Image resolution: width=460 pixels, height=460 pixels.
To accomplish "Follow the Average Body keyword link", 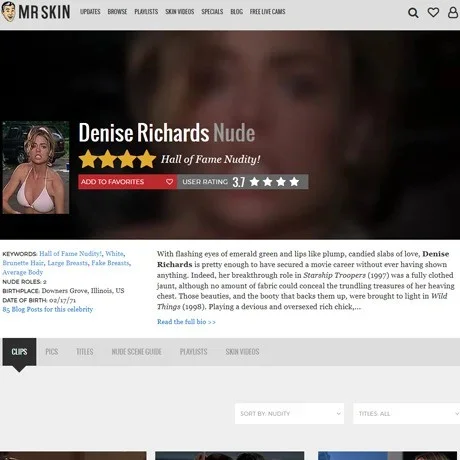I will click(23, 272).
